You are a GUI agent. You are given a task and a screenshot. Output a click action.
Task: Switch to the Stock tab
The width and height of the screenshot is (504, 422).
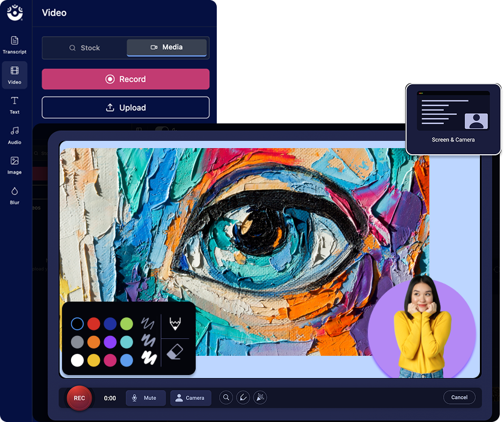(x=84, y=48)
